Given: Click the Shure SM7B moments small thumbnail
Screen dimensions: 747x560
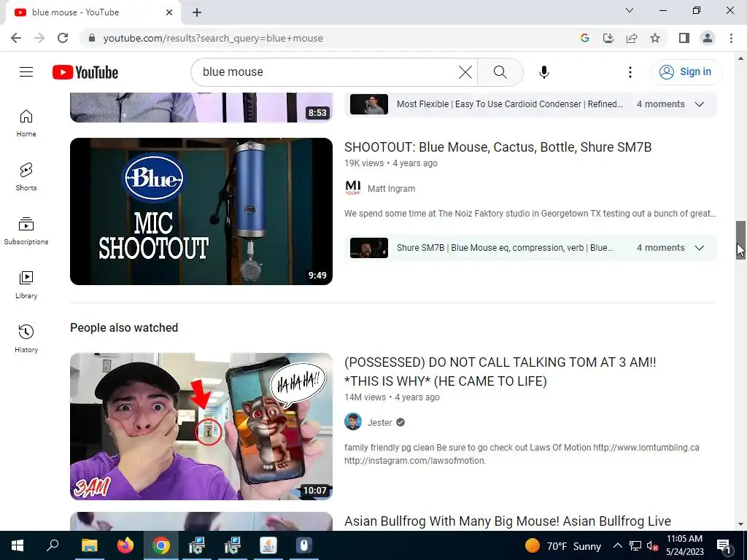Looking at the screenshot, I should pos(368,248).
